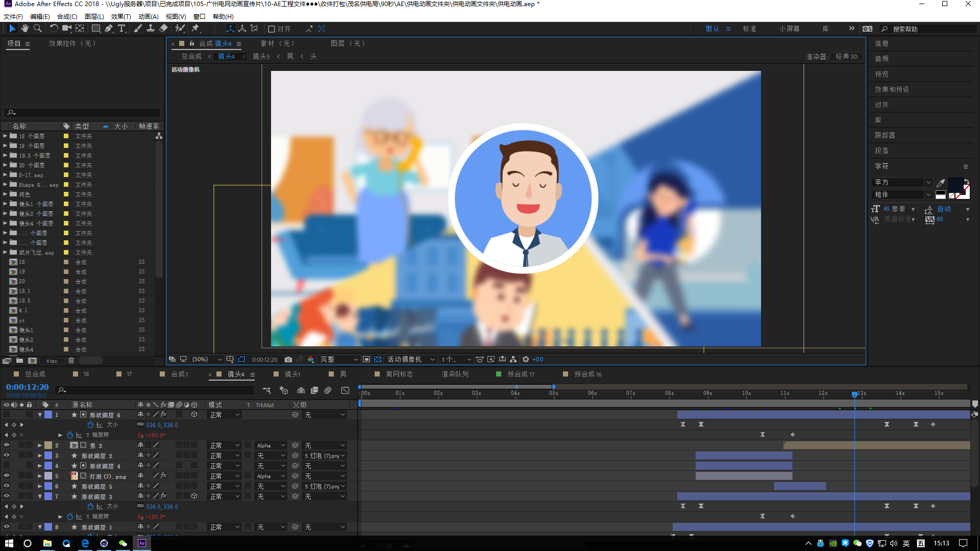Open the 完整 resolution dropdown

click(x=339, y=360)
